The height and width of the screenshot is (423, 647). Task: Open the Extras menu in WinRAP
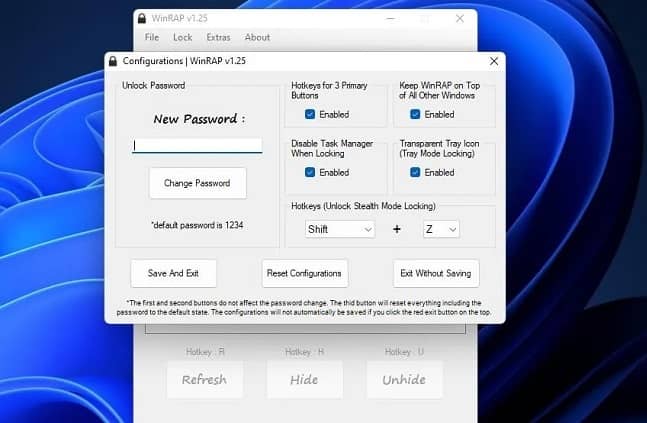(218, 37)
